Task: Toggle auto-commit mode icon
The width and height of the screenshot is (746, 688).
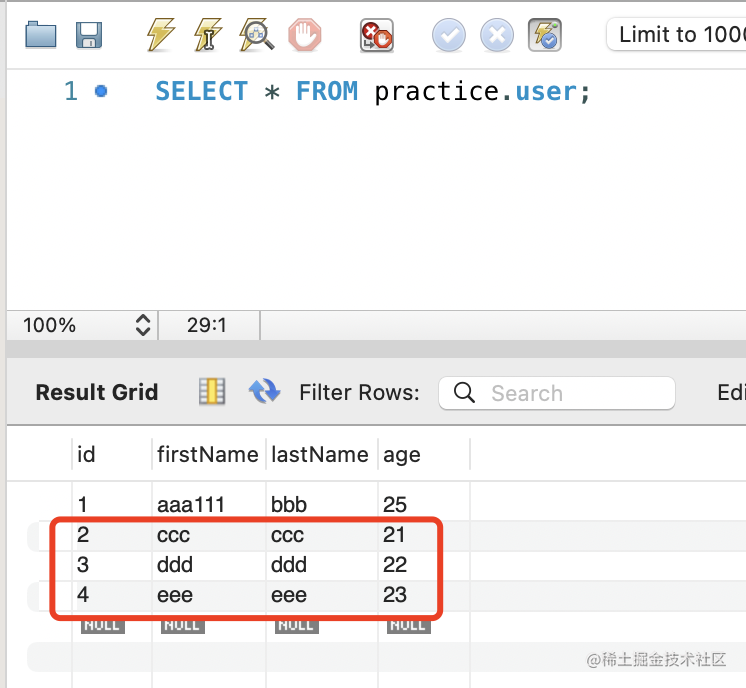Action: 546,36
